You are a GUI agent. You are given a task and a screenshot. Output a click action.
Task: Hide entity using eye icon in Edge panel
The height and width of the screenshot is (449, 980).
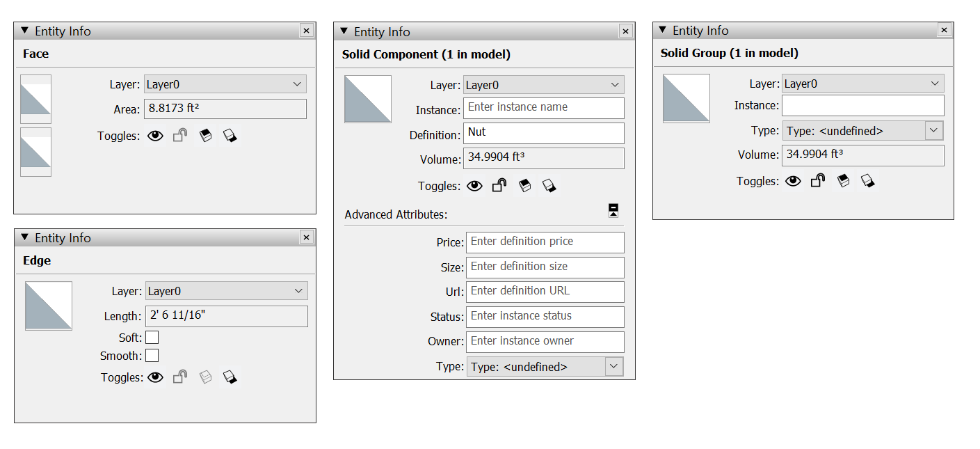pos(155,377)
